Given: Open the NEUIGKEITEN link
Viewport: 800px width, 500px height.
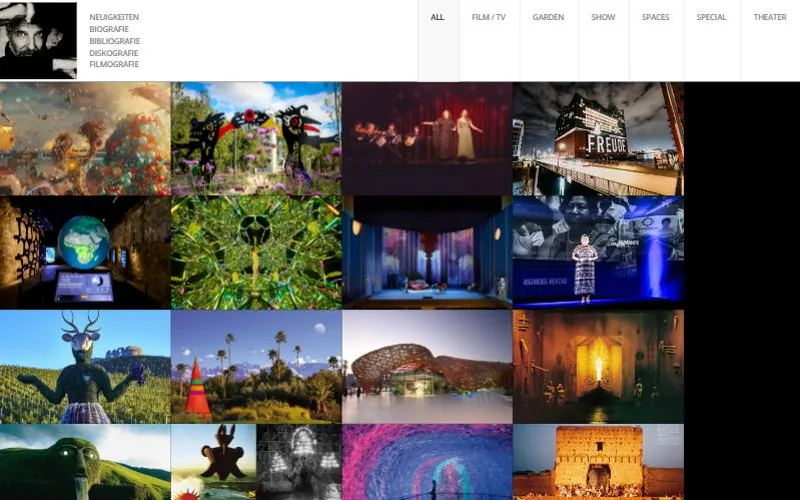Looking at the screenshot, I should point(114,17).
